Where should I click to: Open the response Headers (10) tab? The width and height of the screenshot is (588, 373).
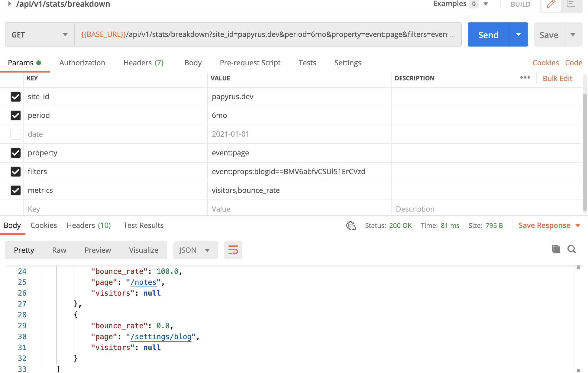[x=89, y=225]
